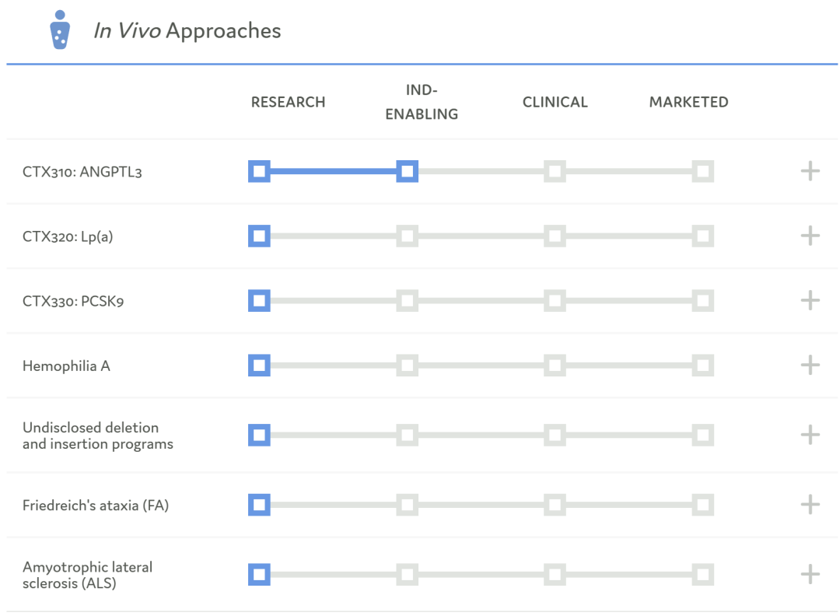Screen dimensions: 840x616
Task: Click Hemophilia A research stage marker
Action: coord(259,365)
